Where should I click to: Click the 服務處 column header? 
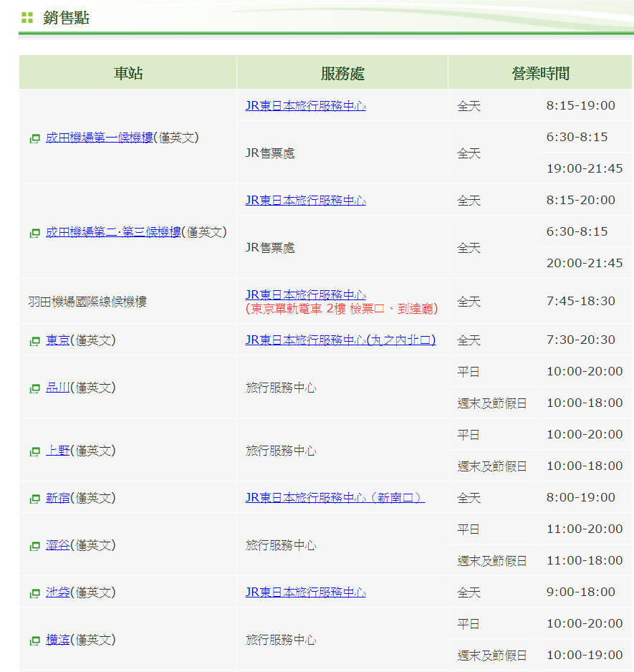coord(342,73)
